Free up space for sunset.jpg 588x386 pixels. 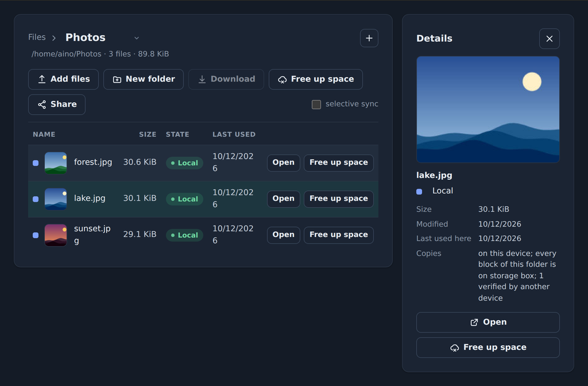(x=339, y=235)
